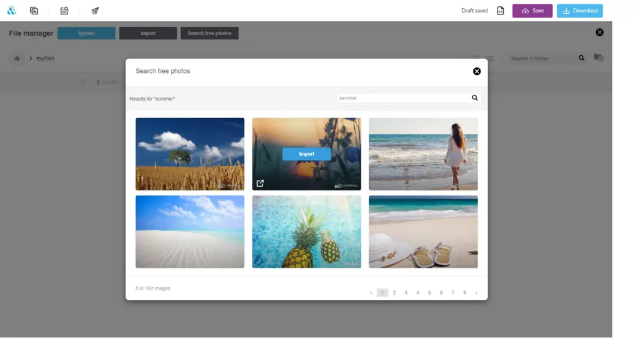Switch to list view layout
Screen dimensions: 644x362
coord(490,58)
